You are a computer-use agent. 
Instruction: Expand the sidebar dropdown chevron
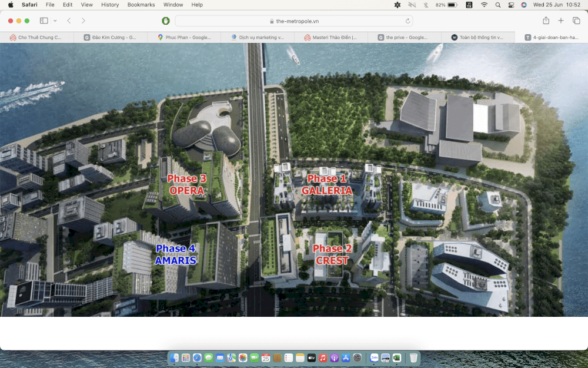pyautogui.click(x=55, y=21)
